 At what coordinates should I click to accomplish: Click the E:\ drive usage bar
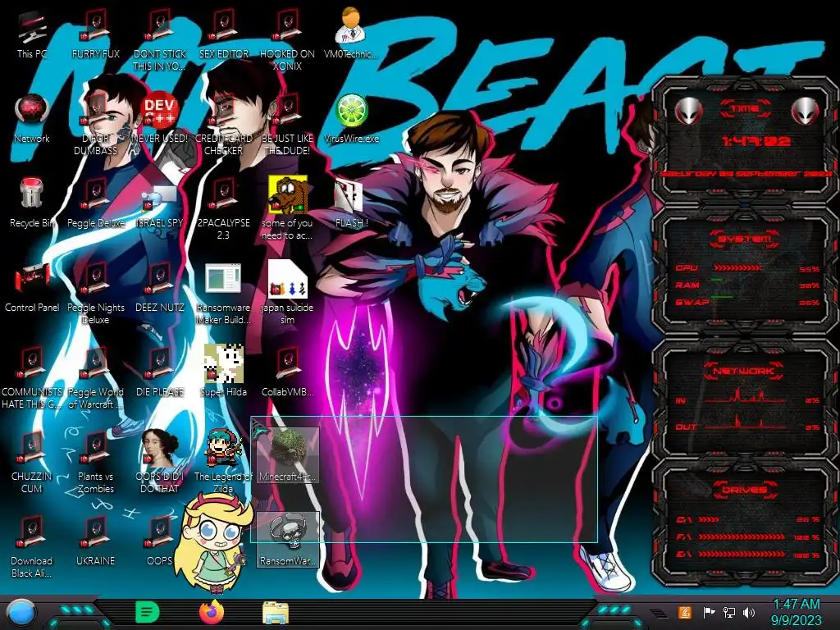(742, 555)
